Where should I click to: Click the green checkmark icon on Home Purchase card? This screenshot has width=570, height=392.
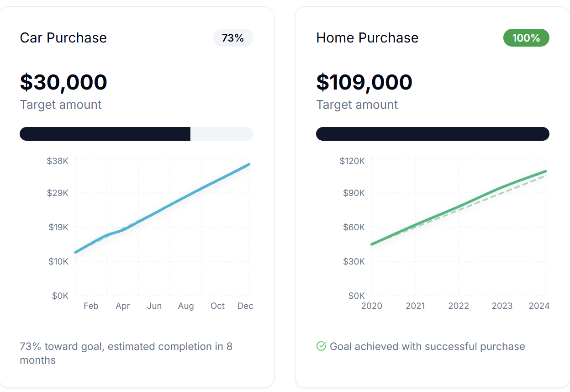click(322, 346)
